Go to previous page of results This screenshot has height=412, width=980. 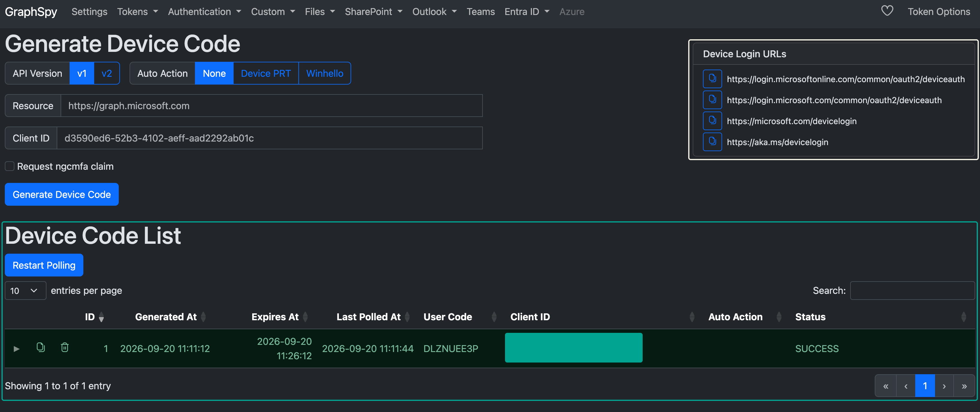pos(906,386)
